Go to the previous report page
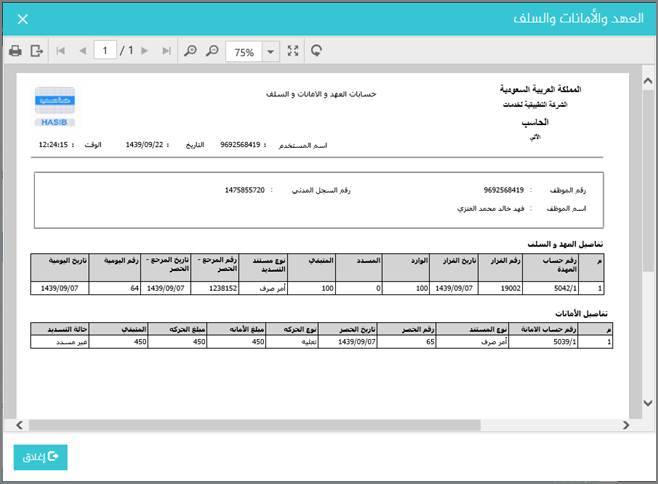The image size is (658, 484). (83, 51)
